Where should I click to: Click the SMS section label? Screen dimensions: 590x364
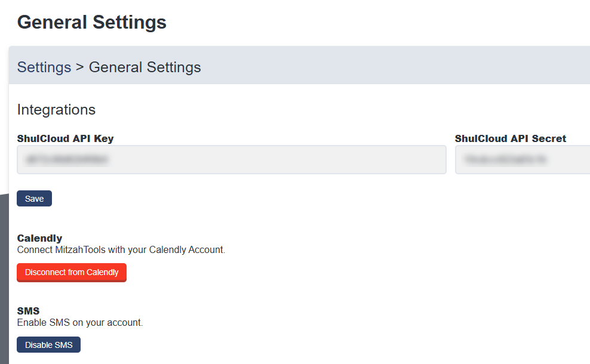pos(28,310)
